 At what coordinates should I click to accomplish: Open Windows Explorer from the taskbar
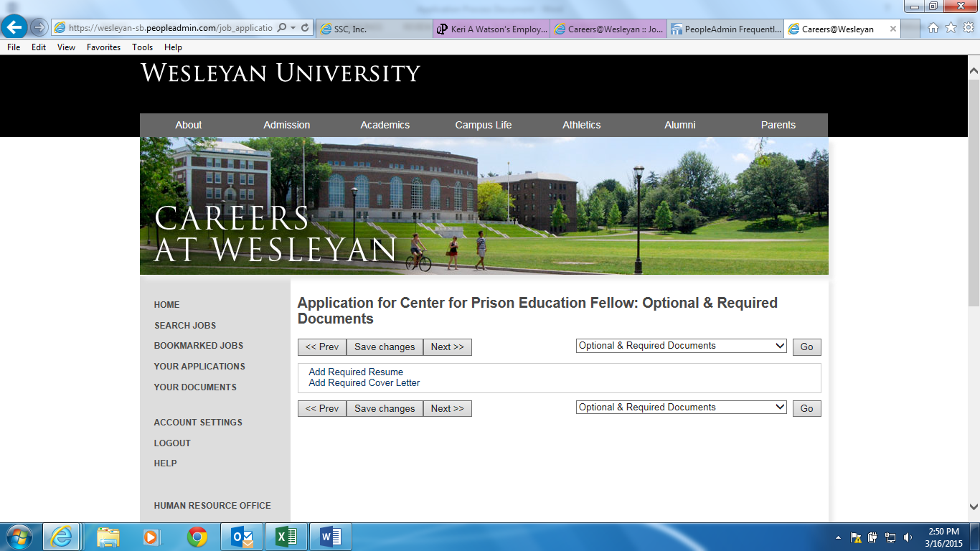pos(108,537)
